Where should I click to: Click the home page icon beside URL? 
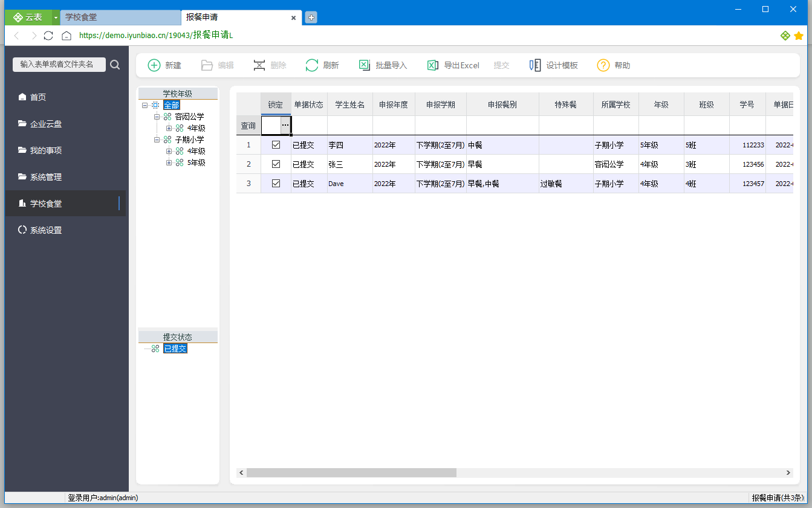point(67,36)
